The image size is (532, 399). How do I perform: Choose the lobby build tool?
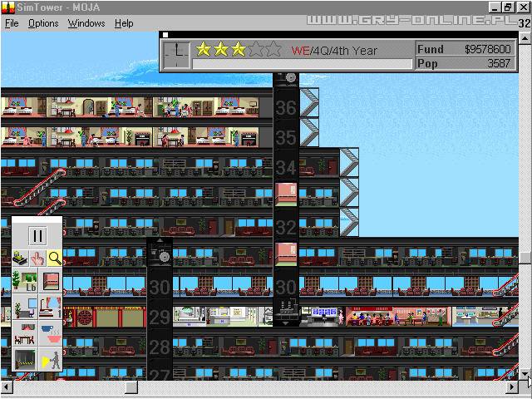pyautogui.click(x=25, y=282)
